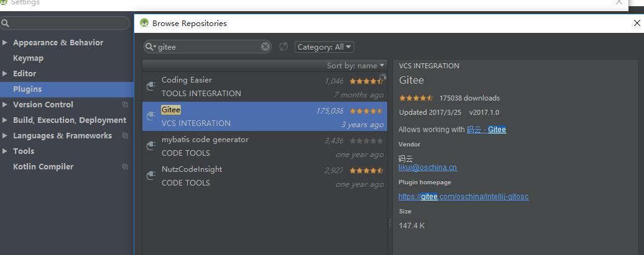Image resolution: width=644 pixels, height=255 pixels.
Task: Click the splitter handle between list and details
Action: pyautogui.click(x=390, y=223)
